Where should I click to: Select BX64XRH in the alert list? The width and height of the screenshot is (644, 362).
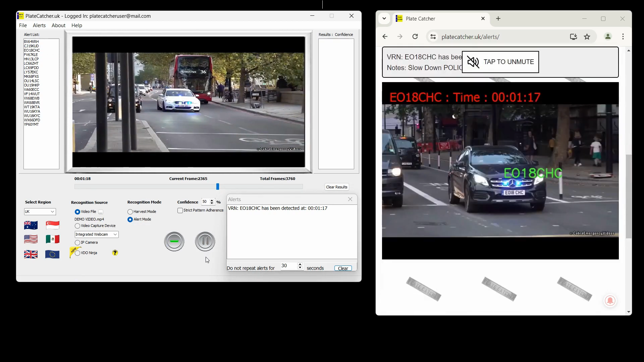point(32,42)
